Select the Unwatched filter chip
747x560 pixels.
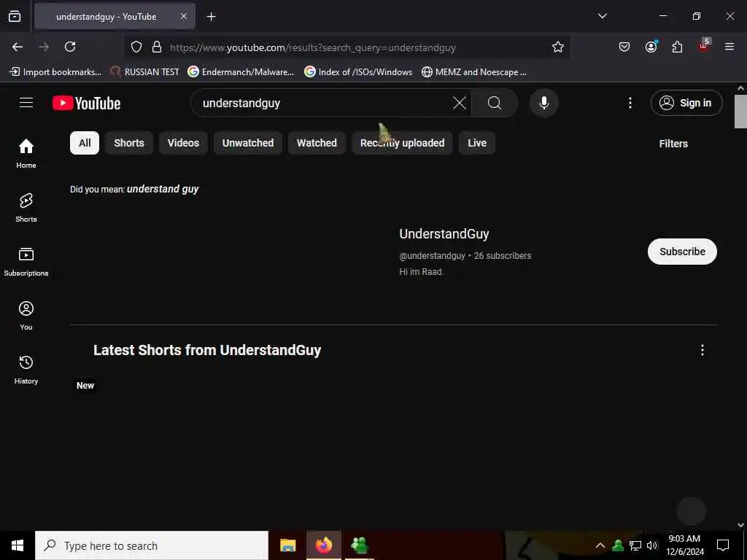pyautogui.click(x=248, y=143)
